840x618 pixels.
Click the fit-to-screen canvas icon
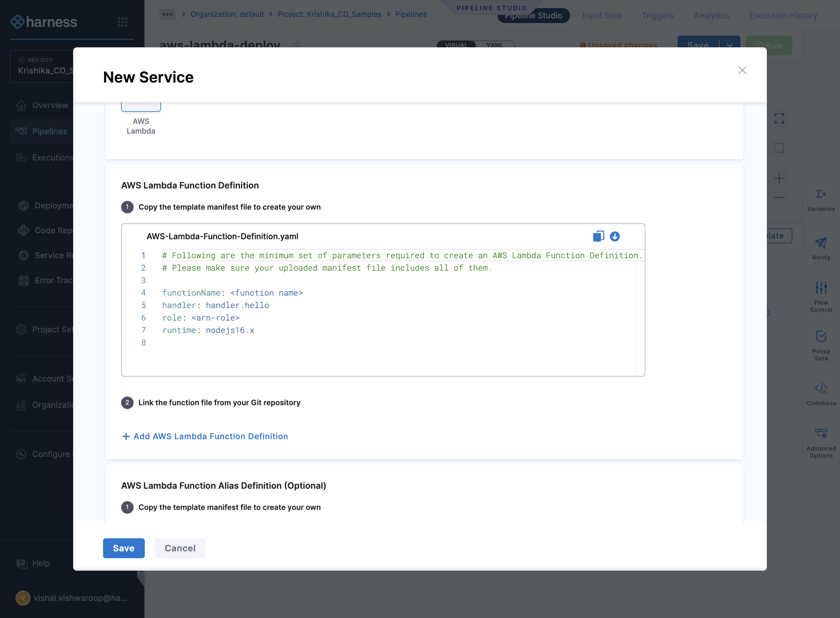pyautogui.click(x=779, y=119)
